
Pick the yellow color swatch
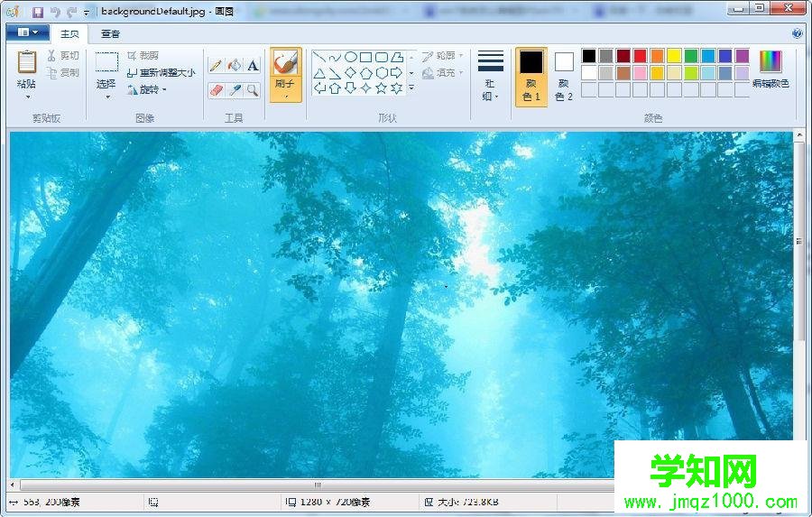674,55
